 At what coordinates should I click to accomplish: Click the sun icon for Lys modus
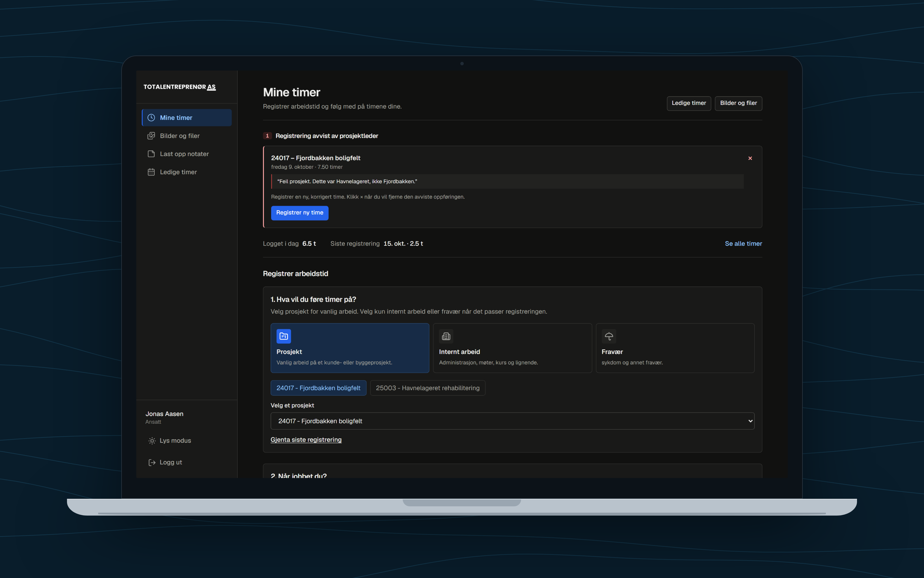[x=152, y=441]
